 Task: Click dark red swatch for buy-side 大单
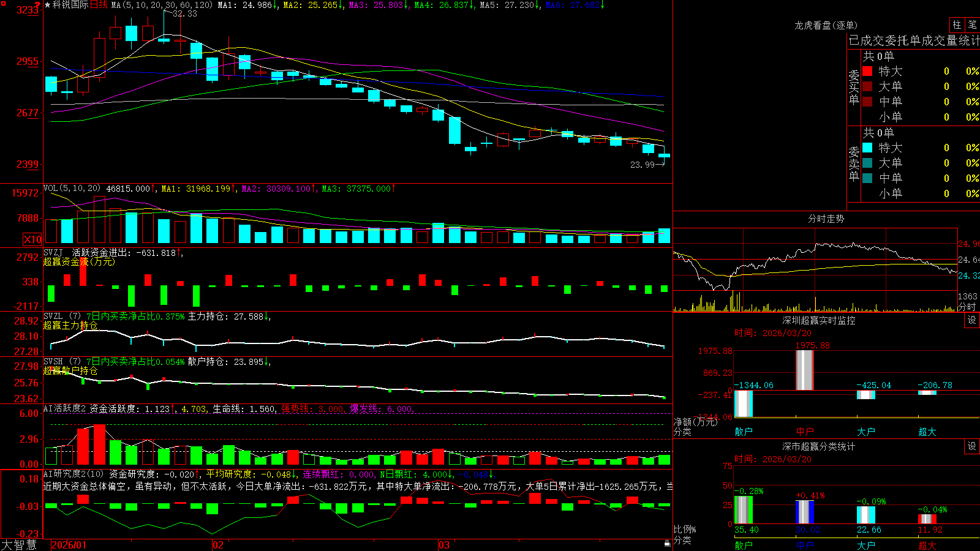coord(867,86)
